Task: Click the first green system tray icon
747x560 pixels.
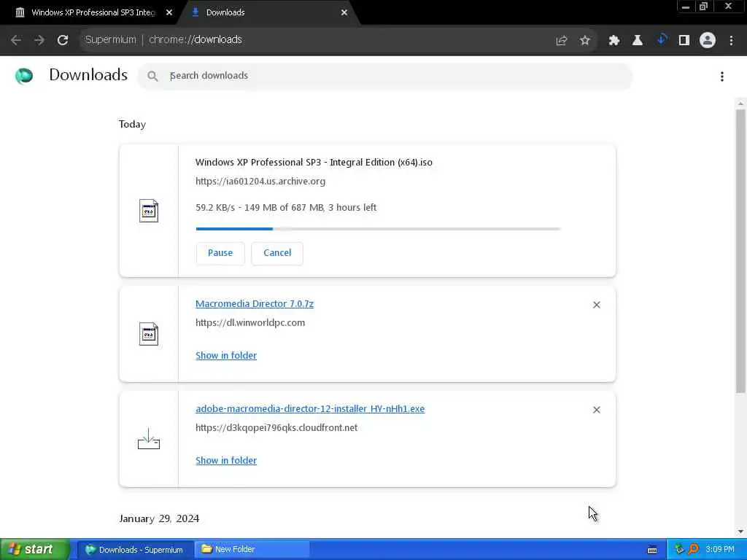Action: pyautogui.click(x=679, y=550)
